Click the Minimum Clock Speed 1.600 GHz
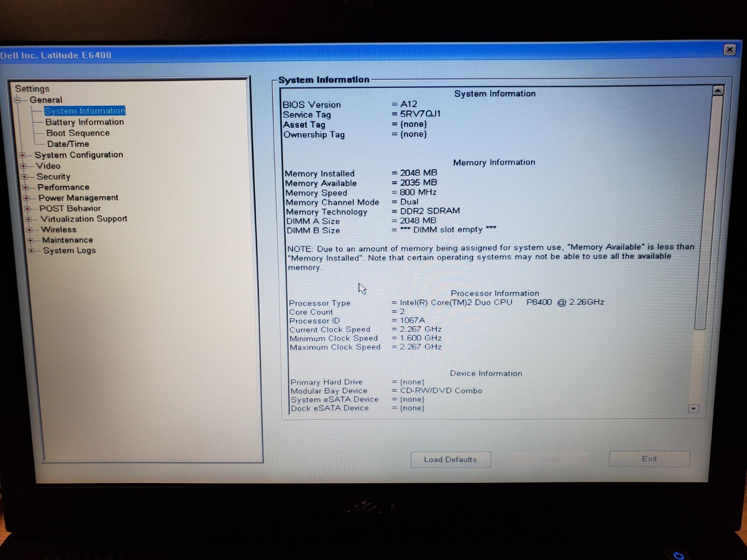Image resolution: width=747 pixels, height=560 pixels. [421, 338]
